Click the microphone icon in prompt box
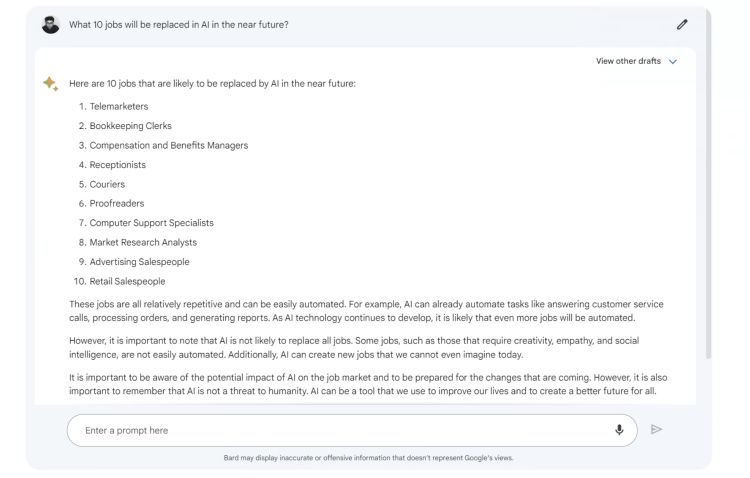 pyautogui.click(x=619, y=430)
